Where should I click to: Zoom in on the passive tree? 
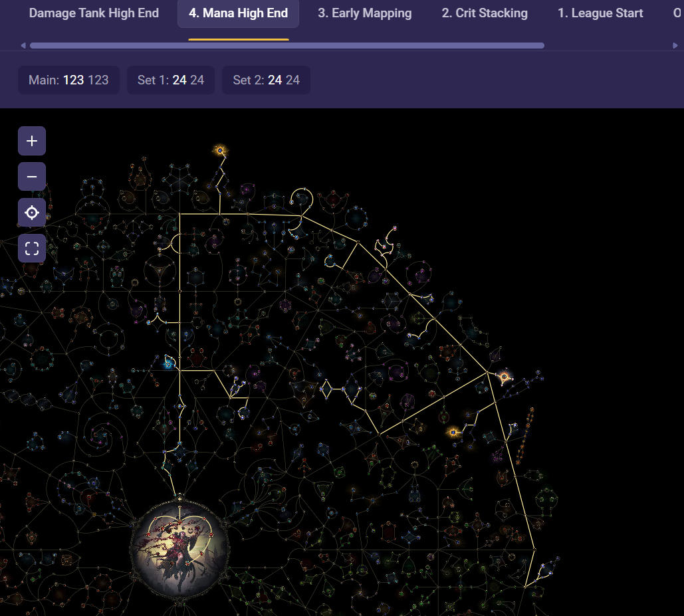(32, 141)
